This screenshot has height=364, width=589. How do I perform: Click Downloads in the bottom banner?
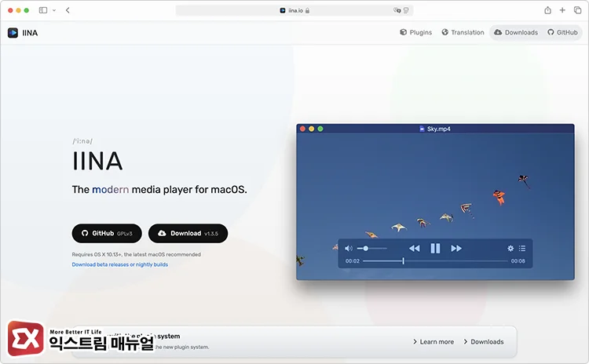pos(484,342)
